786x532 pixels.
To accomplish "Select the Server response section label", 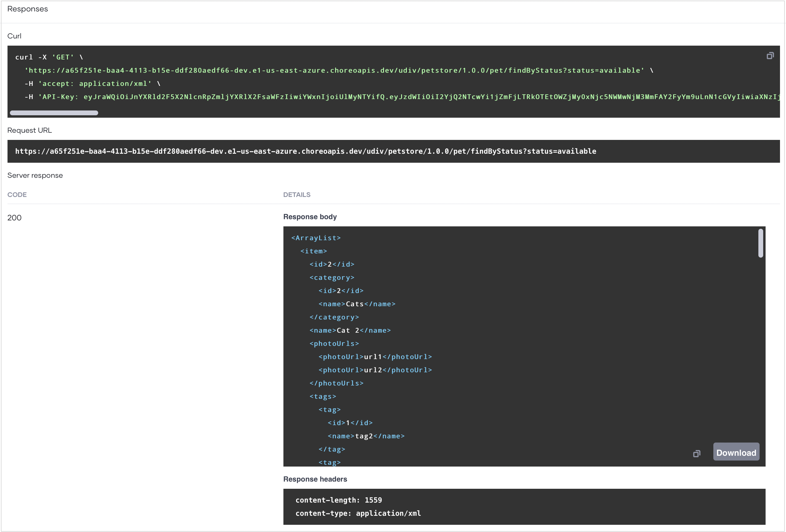I will 35,175.
